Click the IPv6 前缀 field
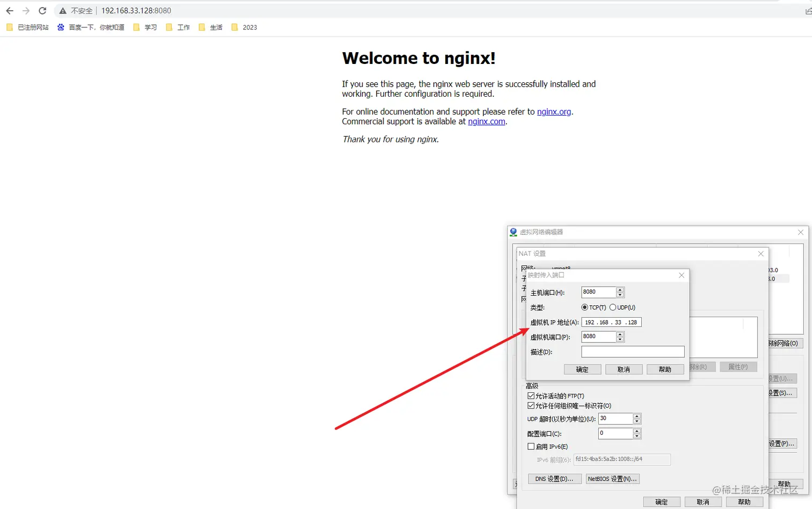Image resolution: width=812 pixels, height=509 pixels. coord(622,460)
